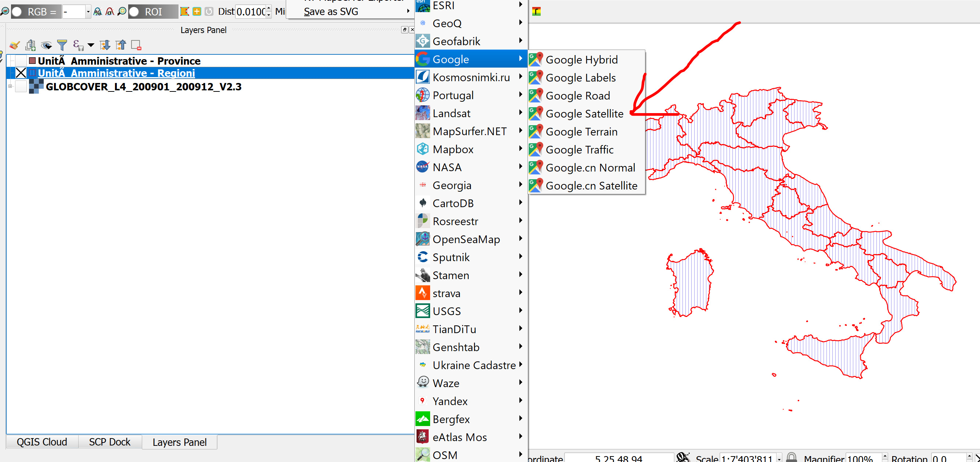
Task: Select the Province layer row
Action: pyautogui.click(x=210, y=61)
